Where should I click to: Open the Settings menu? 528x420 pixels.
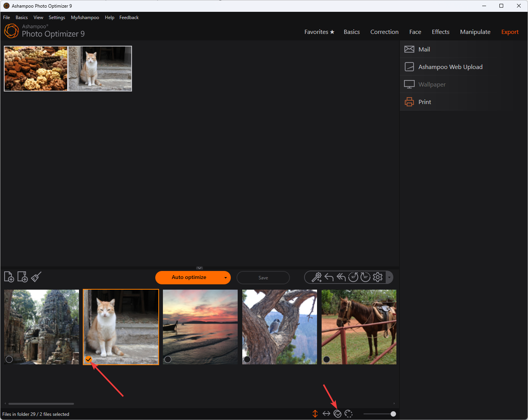[57, 18]
